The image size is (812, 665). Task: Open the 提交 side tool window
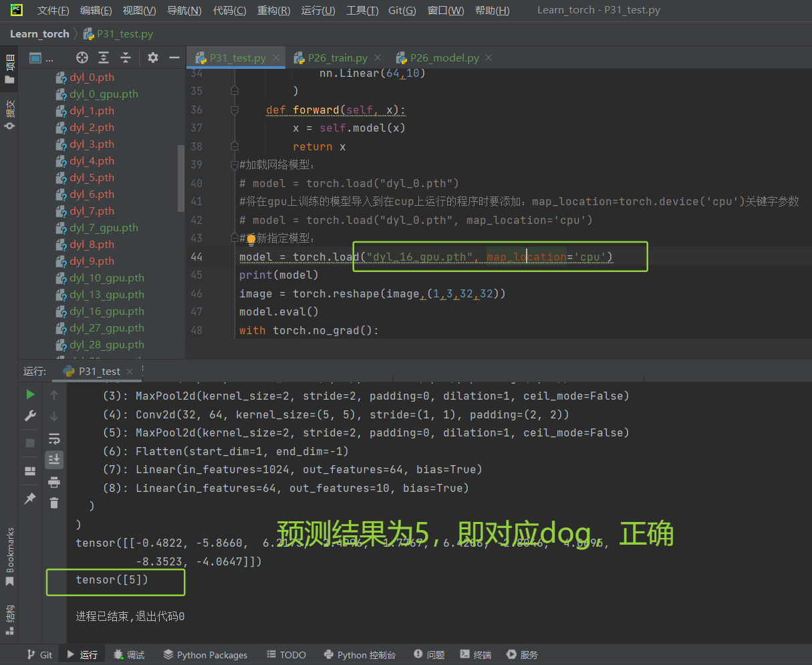[x=9, y=114]
